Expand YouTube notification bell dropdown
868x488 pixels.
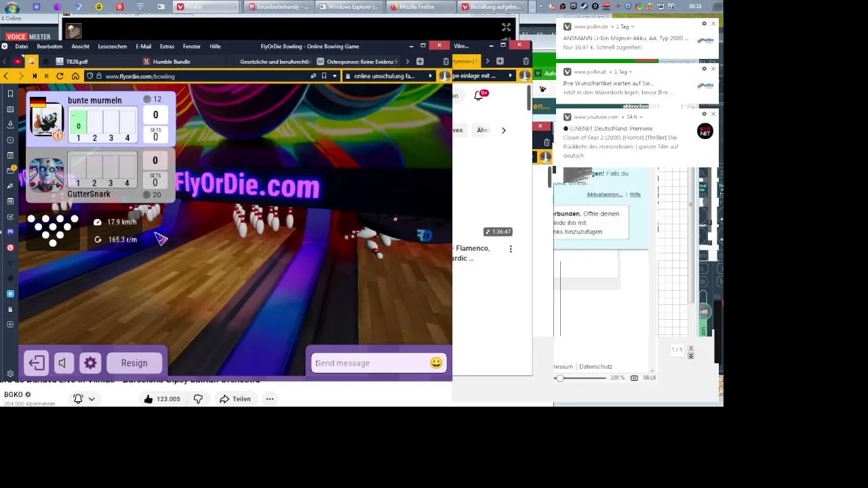coord(92,399)
